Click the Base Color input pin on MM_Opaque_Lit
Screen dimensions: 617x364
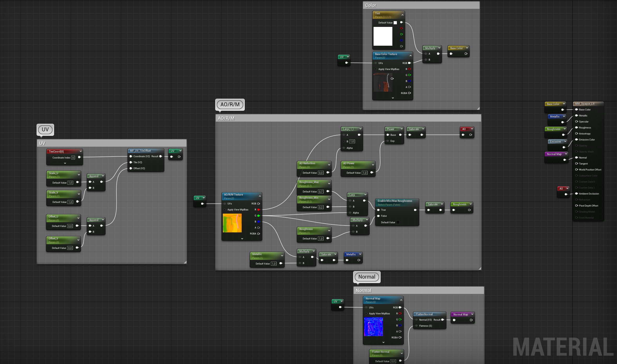[577, 110]
